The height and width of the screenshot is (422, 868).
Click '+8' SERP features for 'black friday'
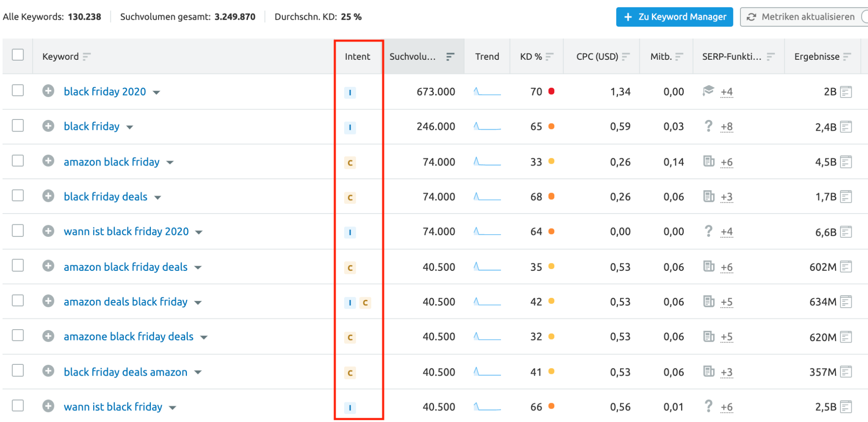[727, 127]
